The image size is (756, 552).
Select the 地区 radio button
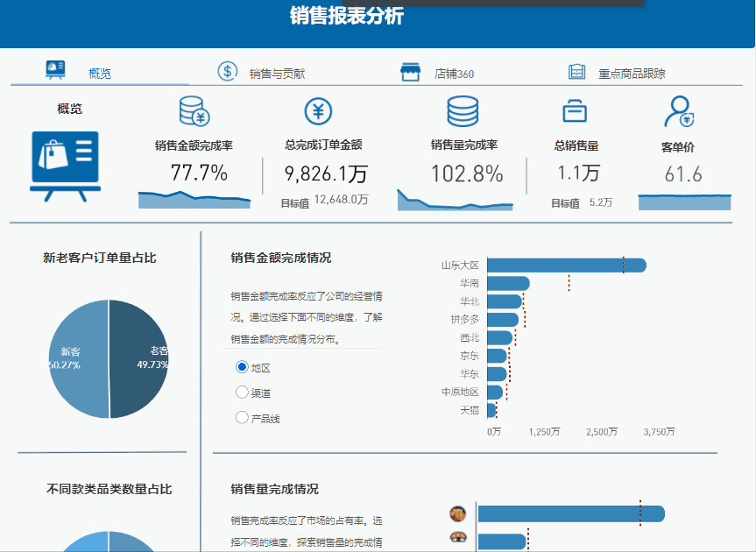[242, 367]
